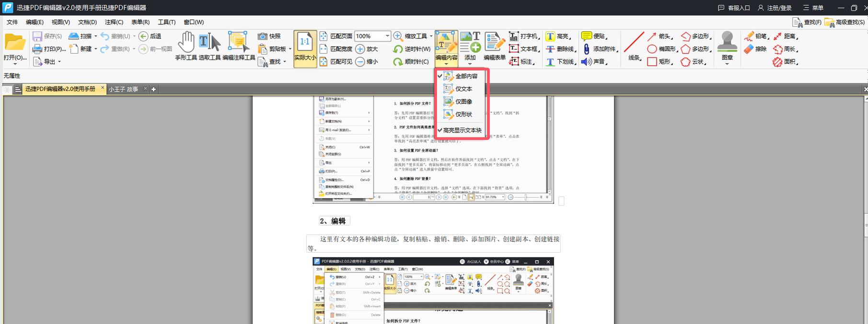The height and width of the screenshot is (324, 868).
Task: Set view to Actual Size (实际大小)
Action: click(x=305, y=48)
